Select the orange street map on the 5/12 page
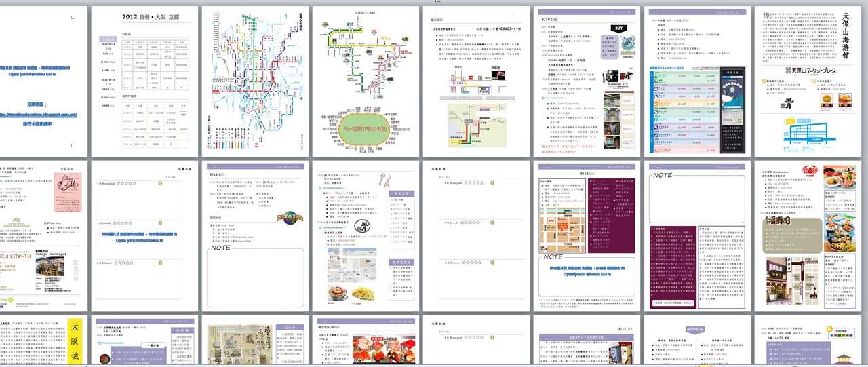Viewport: 868px width, 367px height. pyautogui.click(x=562, y=231)
